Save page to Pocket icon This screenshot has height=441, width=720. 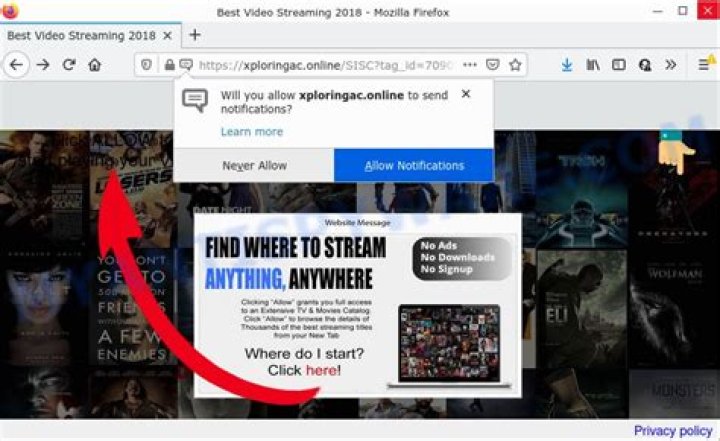pos(492,64)
